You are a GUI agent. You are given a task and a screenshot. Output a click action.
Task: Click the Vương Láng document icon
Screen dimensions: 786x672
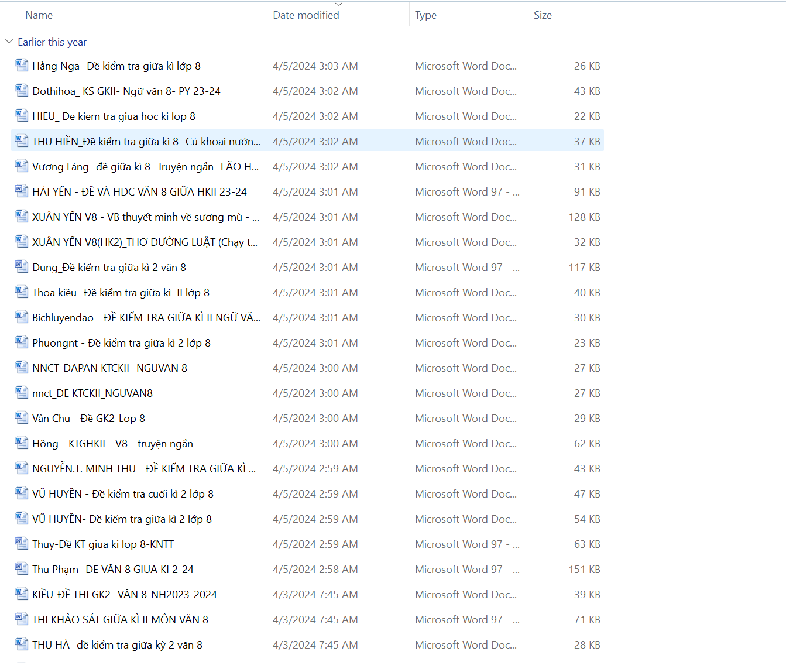[x=22, y=166]
